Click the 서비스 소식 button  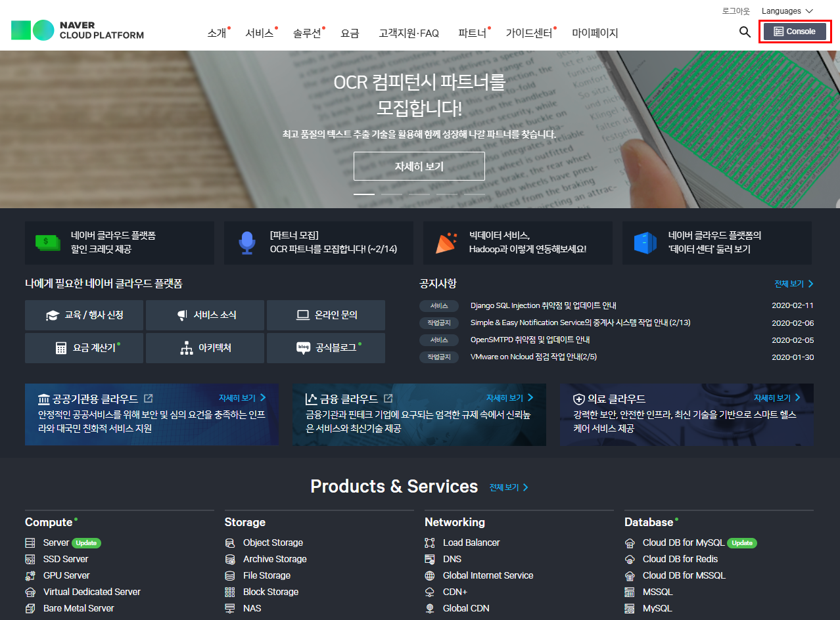(x=205, y=315)
